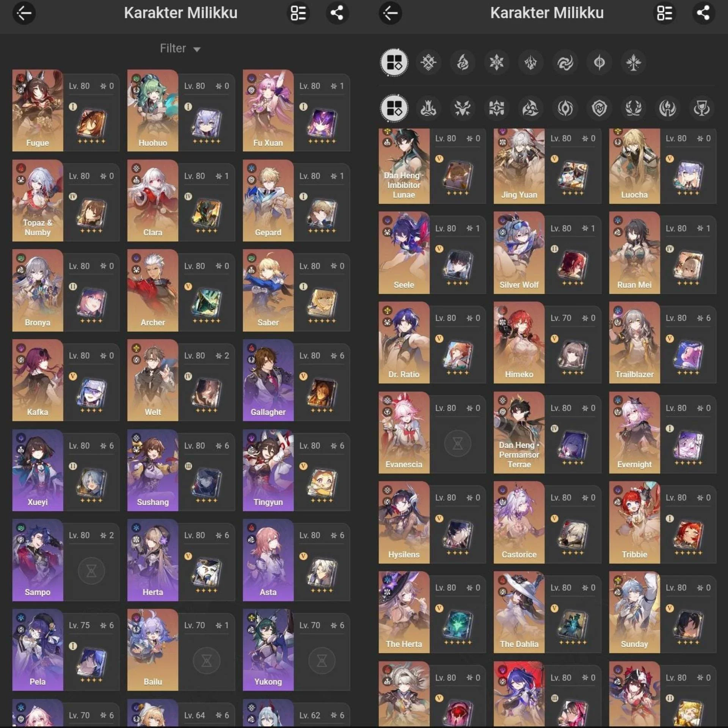Open the Filter dropdown
This screenshot has width=728, height=728.
coord(180,49)
